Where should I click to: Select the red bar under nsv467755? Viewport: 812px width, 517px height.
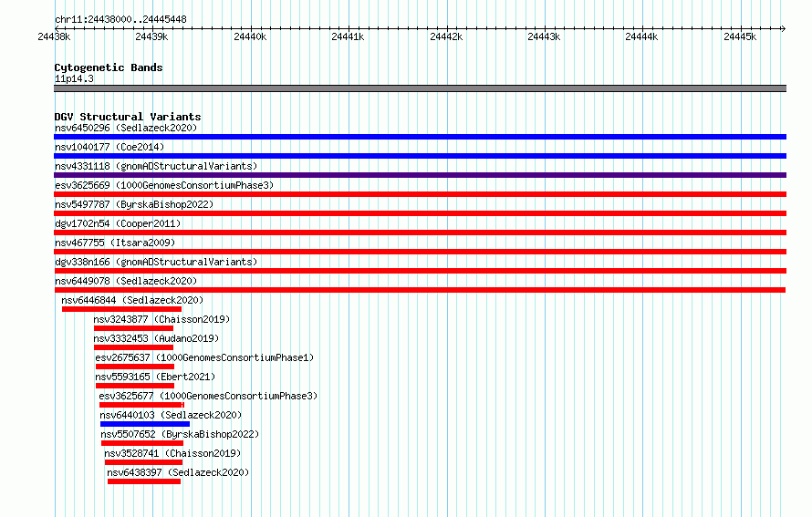[420, 252]
